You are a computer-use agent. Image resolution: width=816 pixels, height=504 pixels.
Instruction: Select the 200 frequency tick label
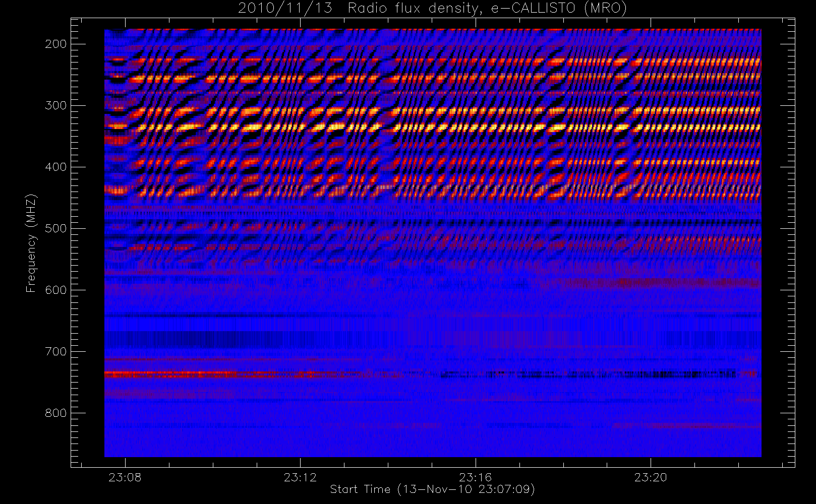(55, 44)
